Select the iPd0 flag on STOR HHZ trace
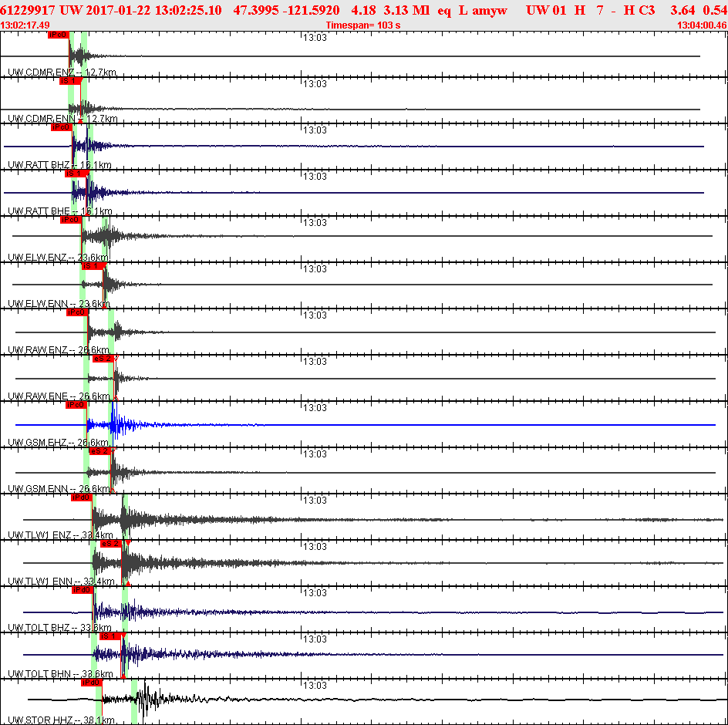Screen dimensions: 728x725 (x=91, y=683)
